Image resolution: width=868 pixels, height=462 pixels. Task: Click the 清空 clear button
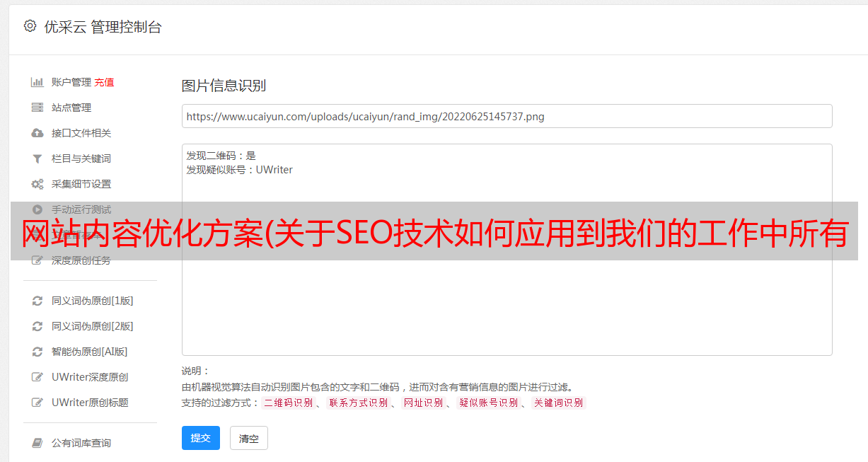point(249,438)
